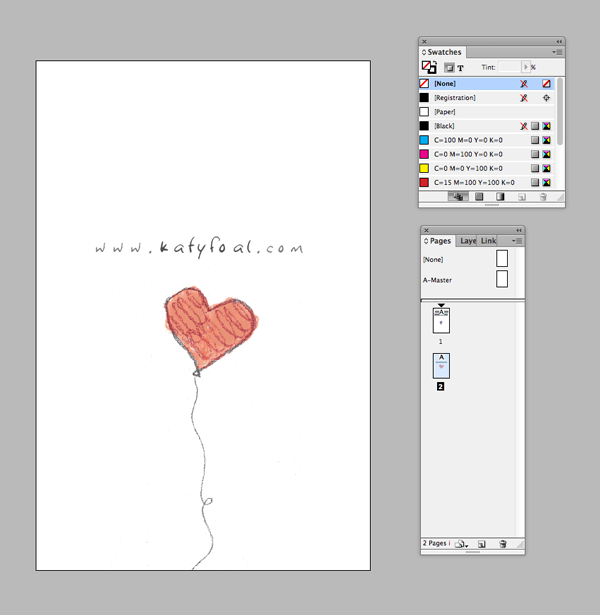
Task: Switch to the Pages tab
Action: [x=438, y=241]
